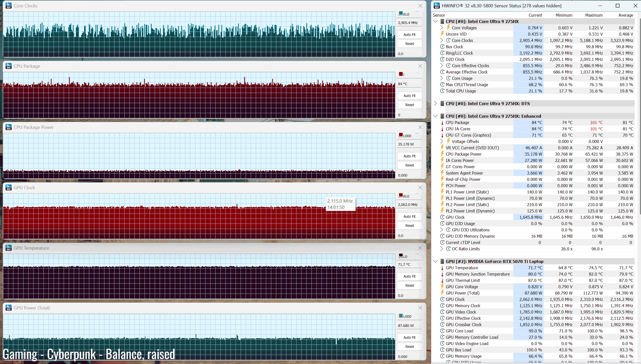Click the clock icon next to Ring/LLC Clock
This screenshot has height=364, width=641.
point(442,53)
